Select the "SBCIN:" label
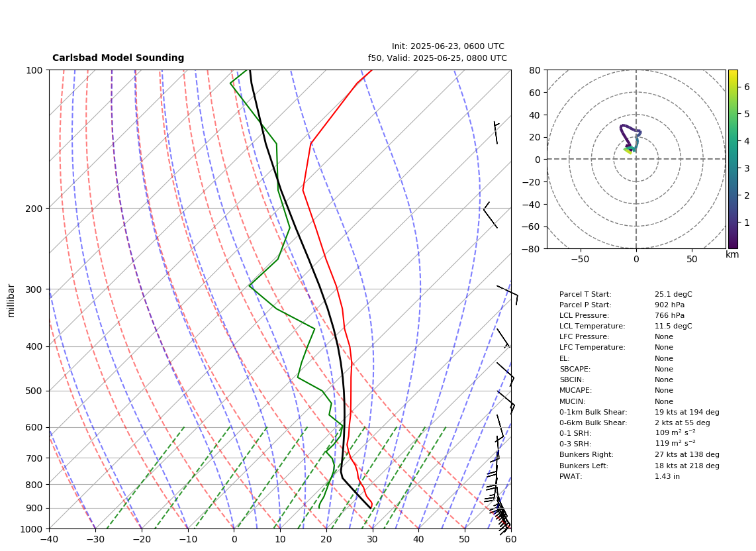Screen dimensions: 756x551 (x=571, y=379)
